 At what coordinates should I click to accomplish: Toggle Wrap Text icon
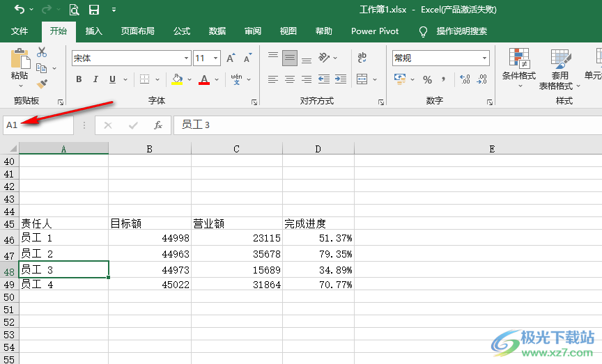click(362, 58)
